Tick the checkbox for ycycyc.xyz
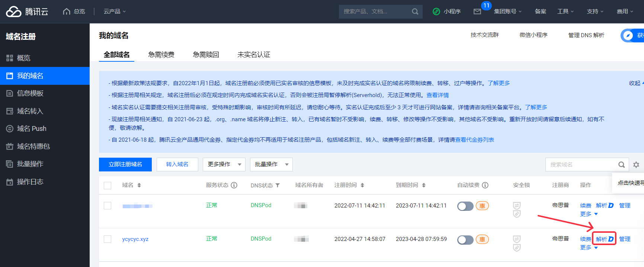The image size is (644, 267). (x=108, y=239)
